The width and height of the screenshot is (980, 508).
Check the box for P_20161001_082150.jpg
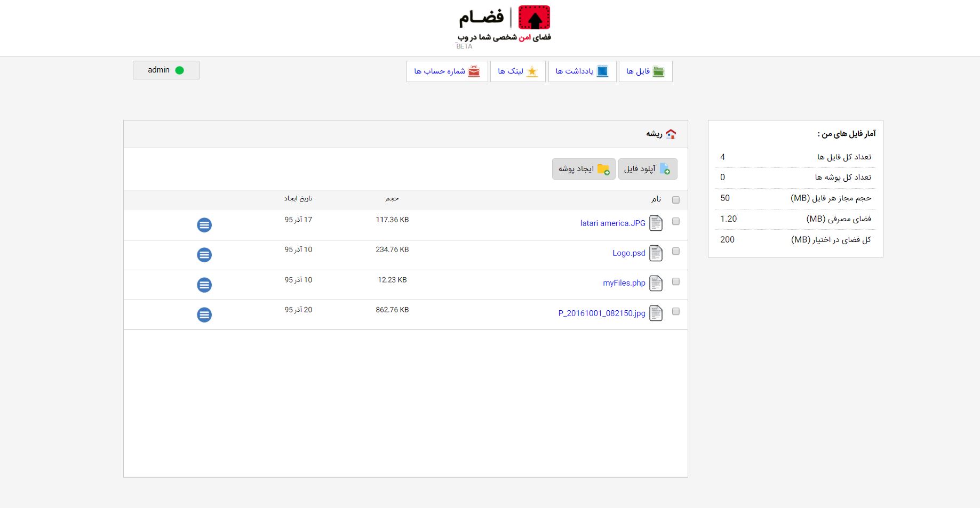pos(676,311)
